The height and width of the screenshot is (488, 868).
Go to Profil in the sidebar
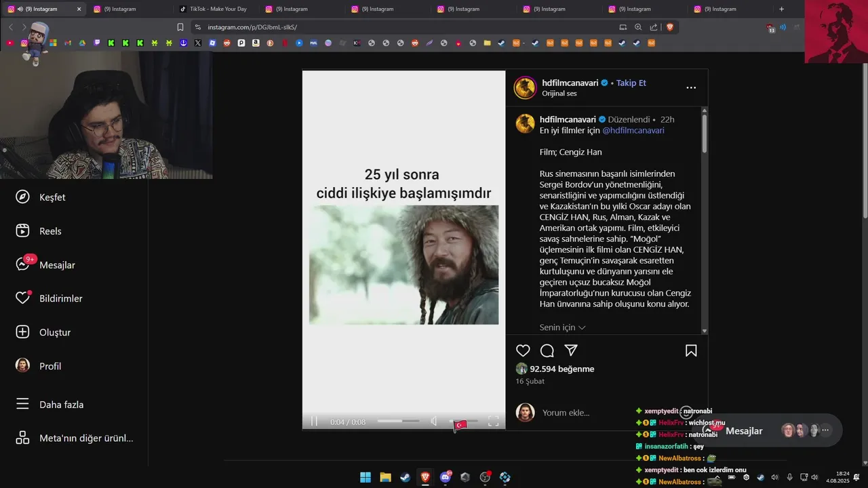click(38, 366)
